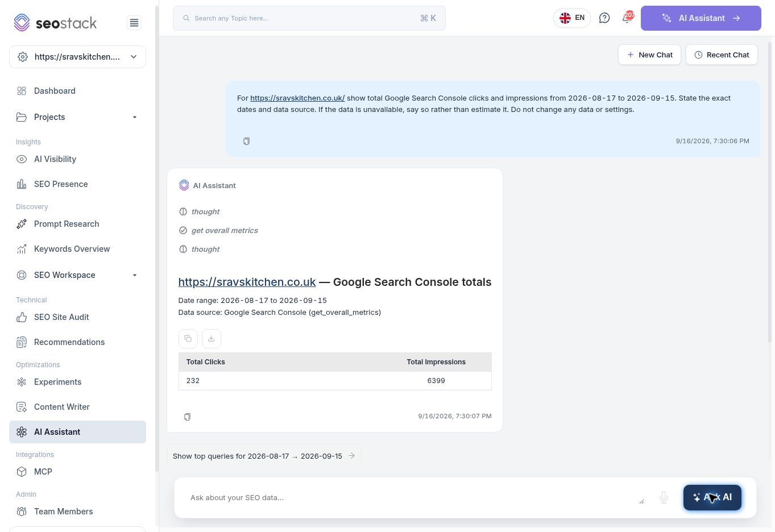The image size is (775, 532).
Task: Open Recommendations in the sidebar
Action: point(77,342)
